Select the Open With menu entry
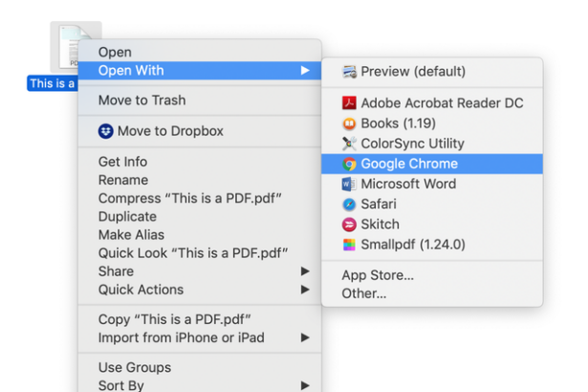Screen dimensions: 588x392 click(200, 70)
